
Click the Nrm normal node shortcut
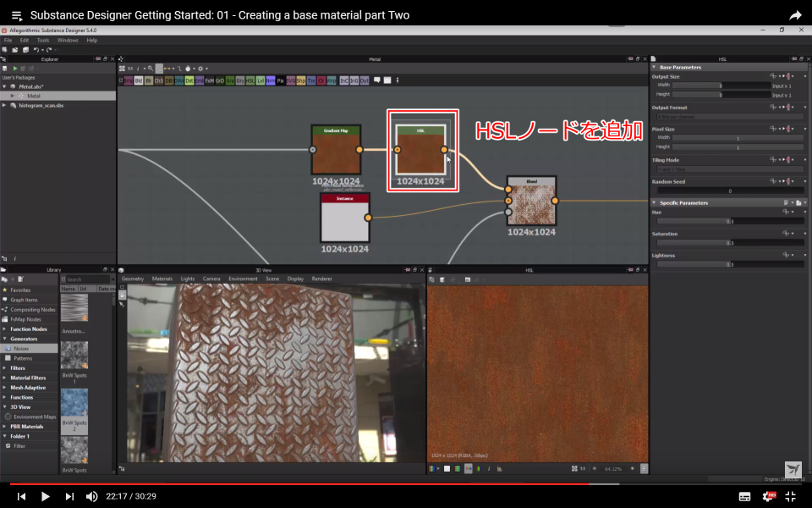tap(271, 81)
